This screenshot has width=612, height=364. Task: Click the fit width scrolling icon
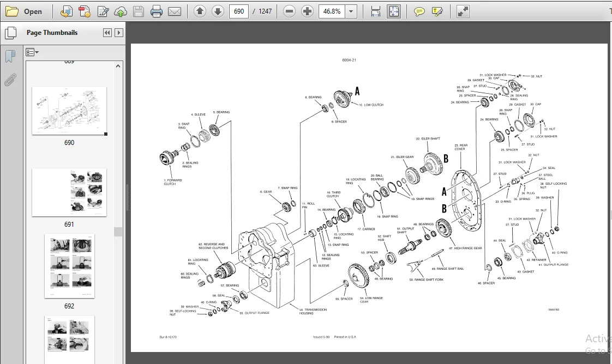click(x=375, y=11)
